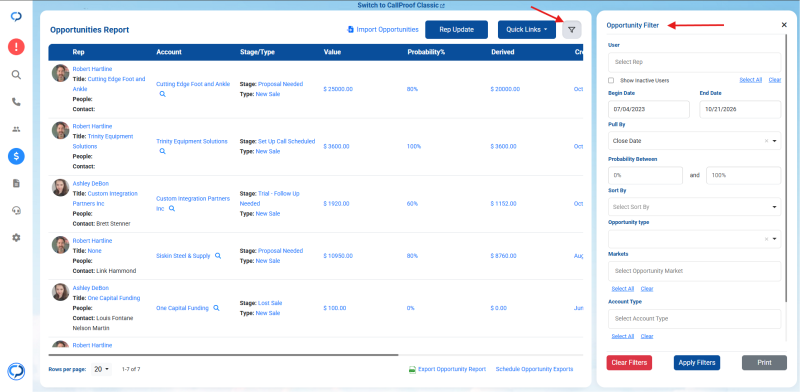Open the settings gear icon in sidebar
Screen dimensions: 800x392
click(x=16, y=237)
